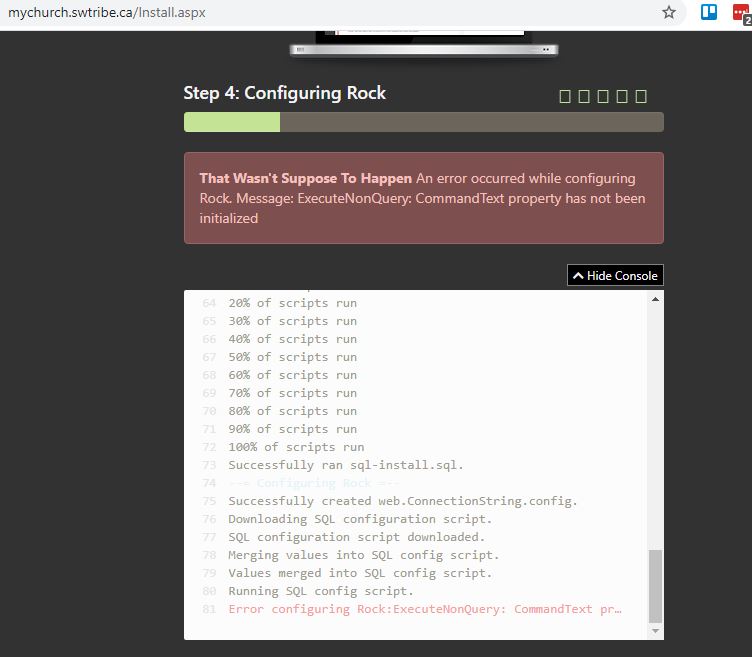This screenshot has width=752, height=657.
Task: Select line 'Downloading SQL configuration script.'
Action: tap(360, 519)
